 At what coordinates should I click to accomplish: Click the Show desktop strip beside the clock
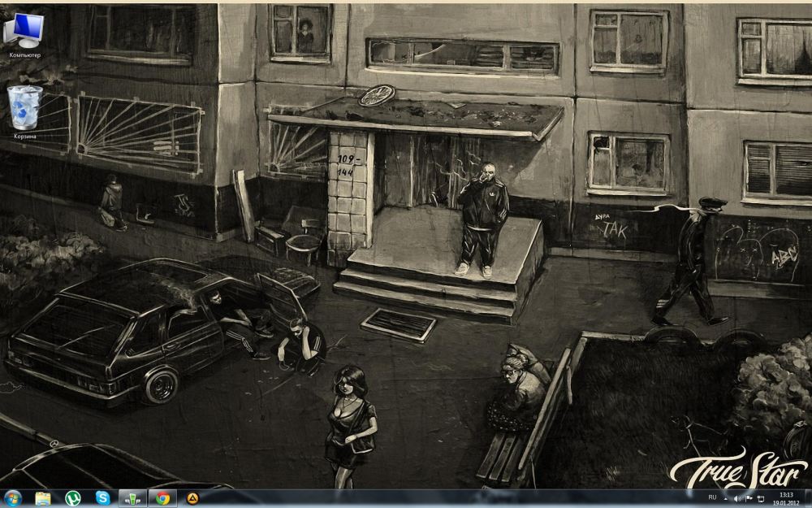[809, 499]
